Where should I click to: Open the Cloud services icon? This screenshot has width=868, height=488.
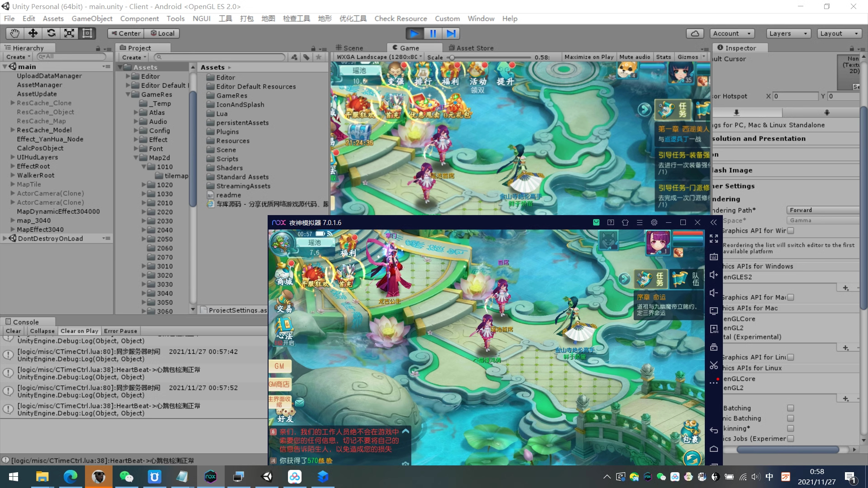(x=695, y=33)
